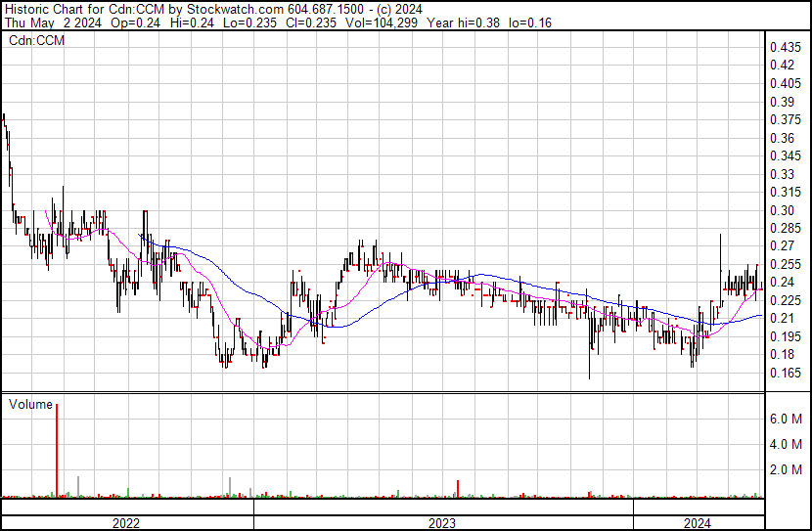Screen dimensions: 812x531
Task: Select the 0.36 price axis label
Action: pyautogui.click(x=782, y=138)
